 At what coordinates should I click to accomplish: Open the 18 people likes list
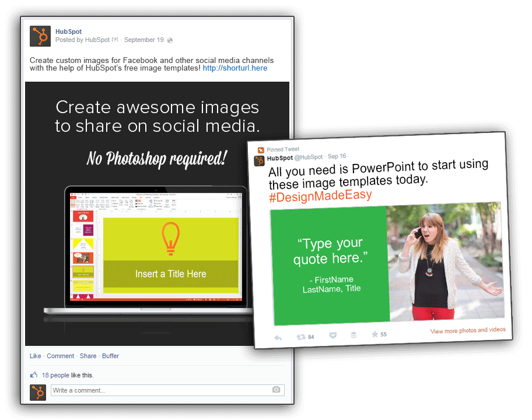[55, 375]
